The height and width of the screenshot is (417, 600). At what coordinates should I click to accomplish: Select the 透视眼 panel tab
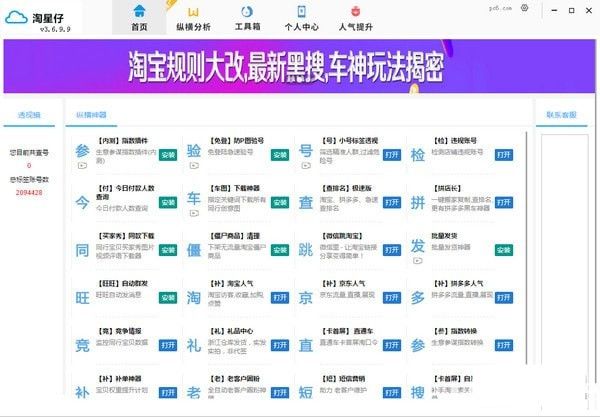point(29,115)
